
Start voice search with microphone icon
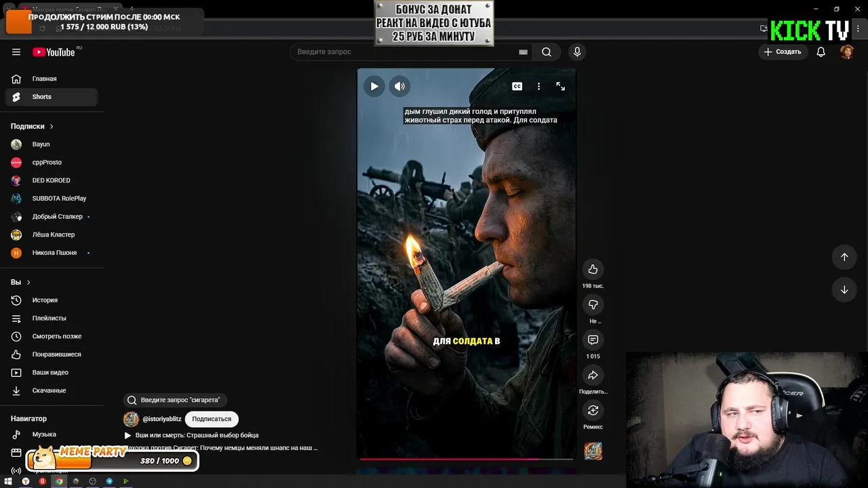[577, 52]
